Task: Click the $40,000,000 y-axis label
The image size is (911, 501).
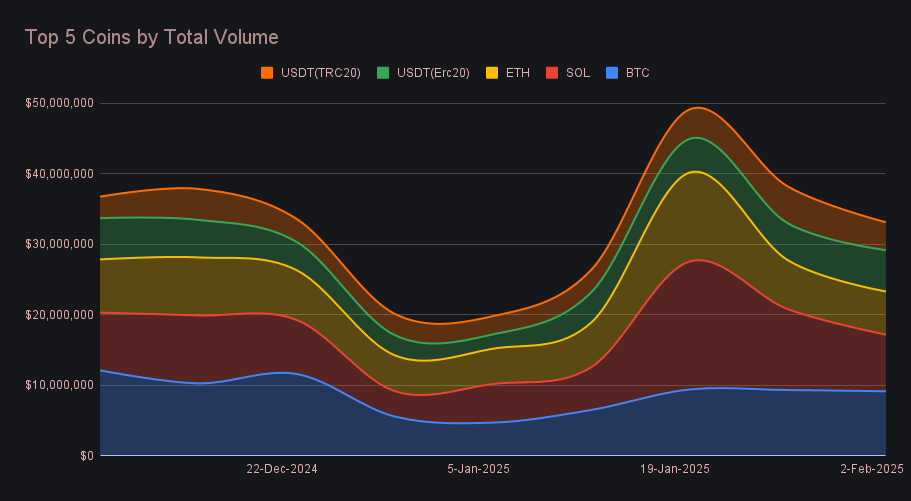Action: click(x=60, y=174)
